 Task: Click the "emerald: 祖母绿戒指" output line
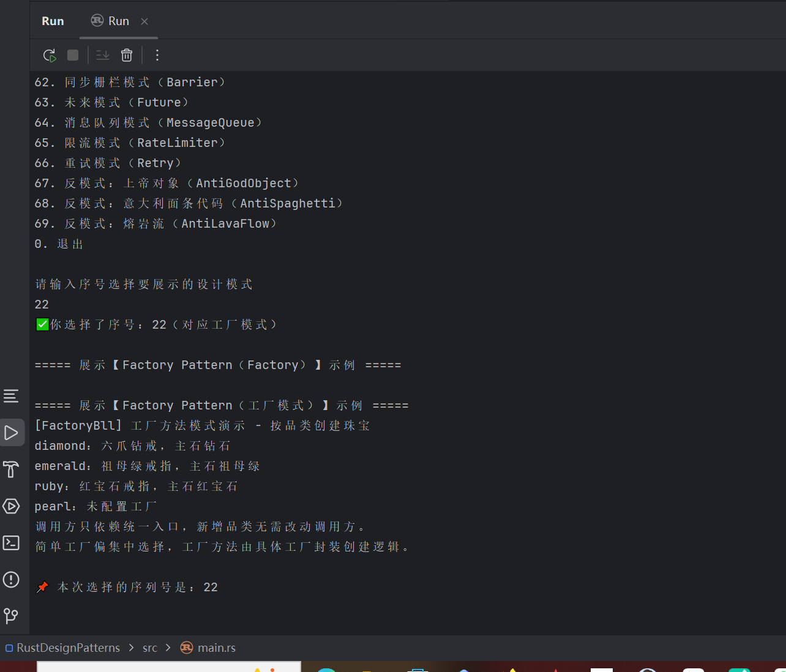click(x=148, y=466)
